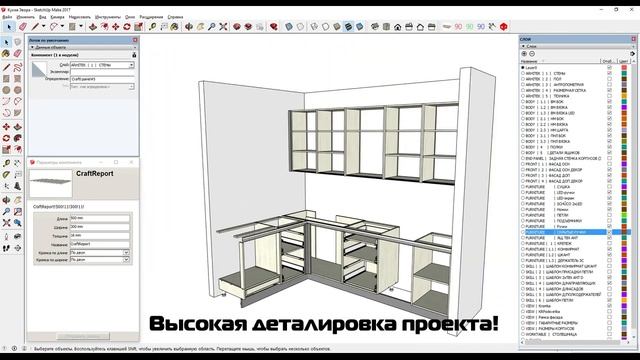This screenshot has width=640, height=360.
Task: Select the Push/Pull tool in top toolbar
Action: [x=93, y=27]
